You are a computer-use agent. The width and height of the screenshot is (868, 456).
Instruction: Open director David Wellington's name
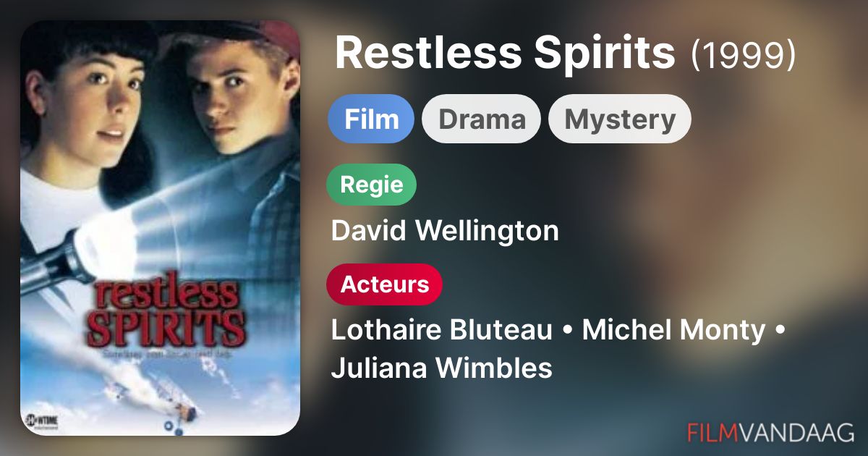click(445, 231)
